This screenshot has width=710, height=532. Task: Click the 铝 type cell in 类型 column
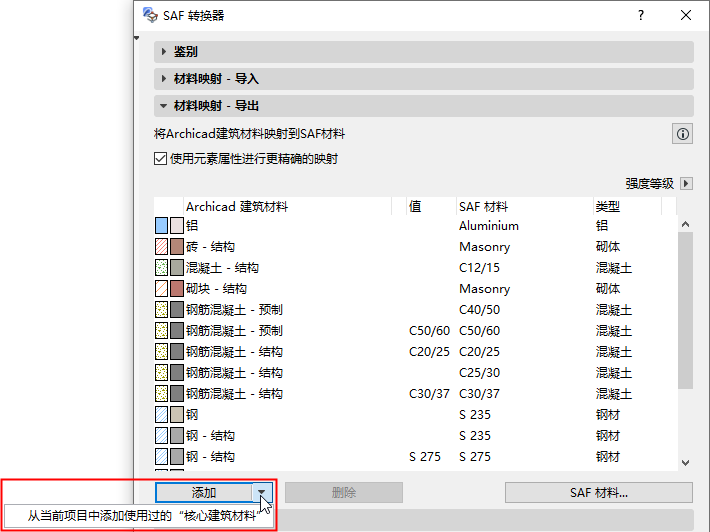click(x=602, y=225)
